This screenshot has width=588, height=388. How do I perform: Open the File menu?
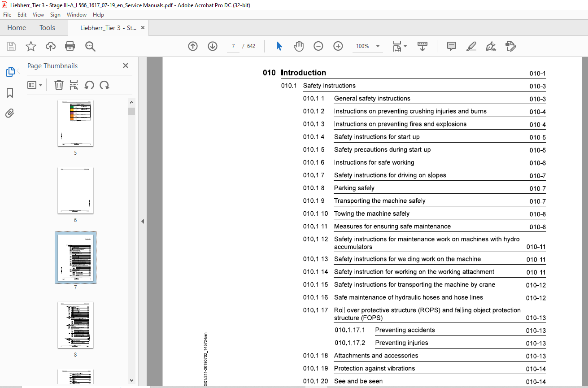(x=7, y=15)
